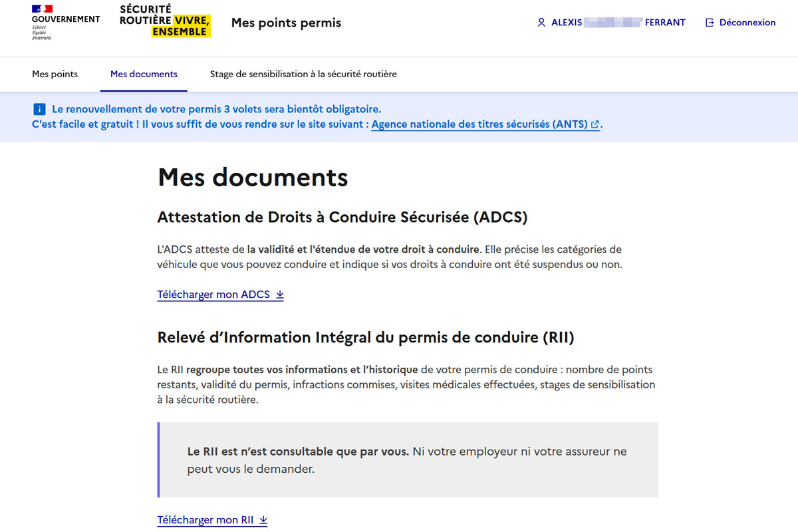Screen dimensions: 798x532
Task: Click the Mes documents page heading
Action: coord(253,178)
